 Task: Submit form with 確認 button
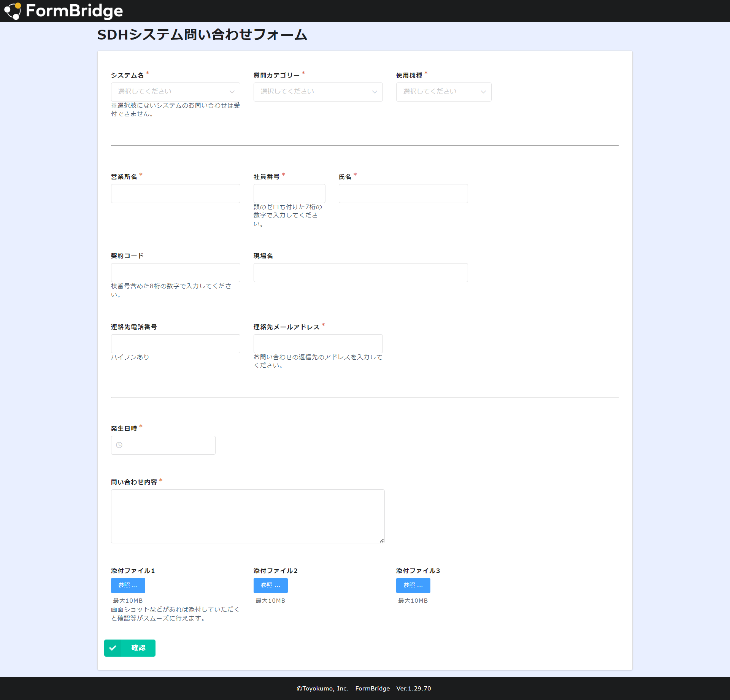click(138, 648)
